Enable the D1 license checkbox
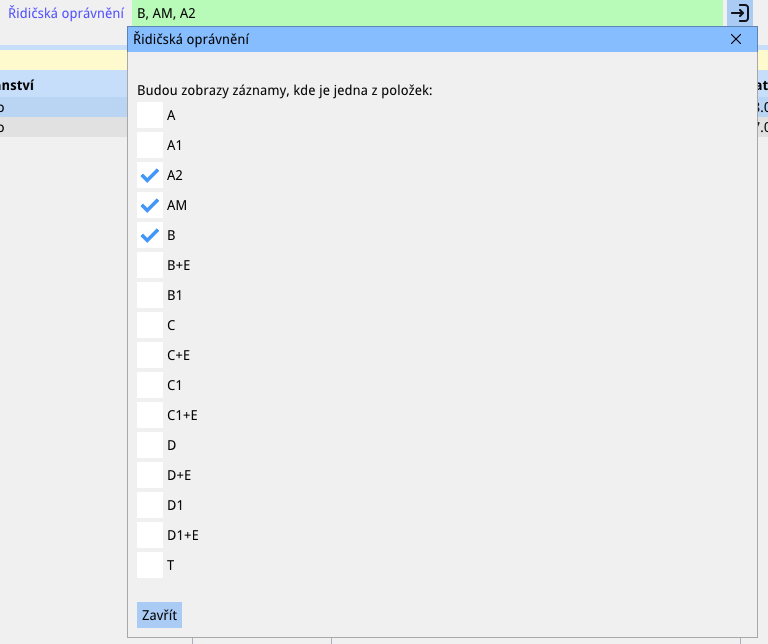Image resolution: width=768 pixels, height=644 pixels. coord(150,505)
